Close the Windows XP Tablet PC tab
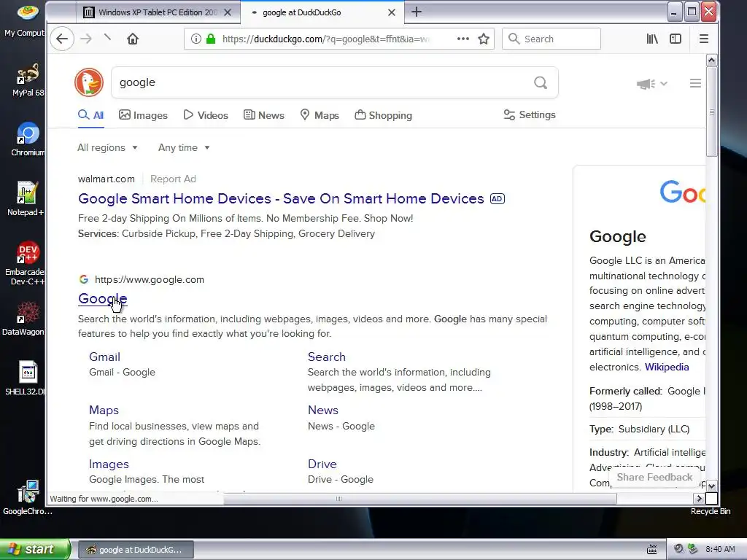Viewport: 747px width, 560px height. click(x=228, y=12)
